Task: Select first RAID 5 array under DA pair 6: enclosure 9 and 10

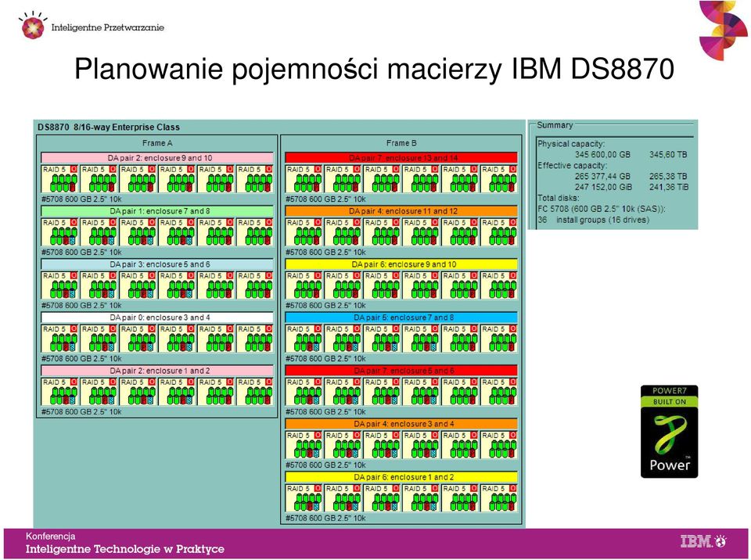Action: 304,285
